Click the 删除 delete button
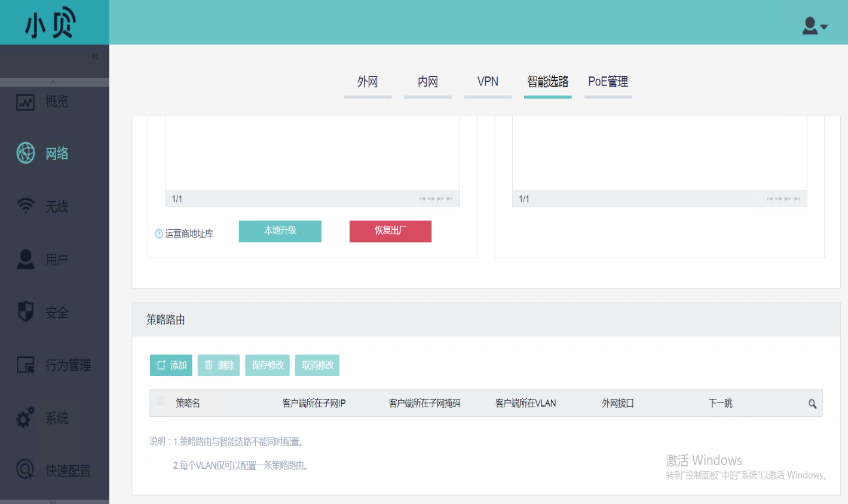The height and width of the screenshot is (504, 848). [x=219, y=365]
